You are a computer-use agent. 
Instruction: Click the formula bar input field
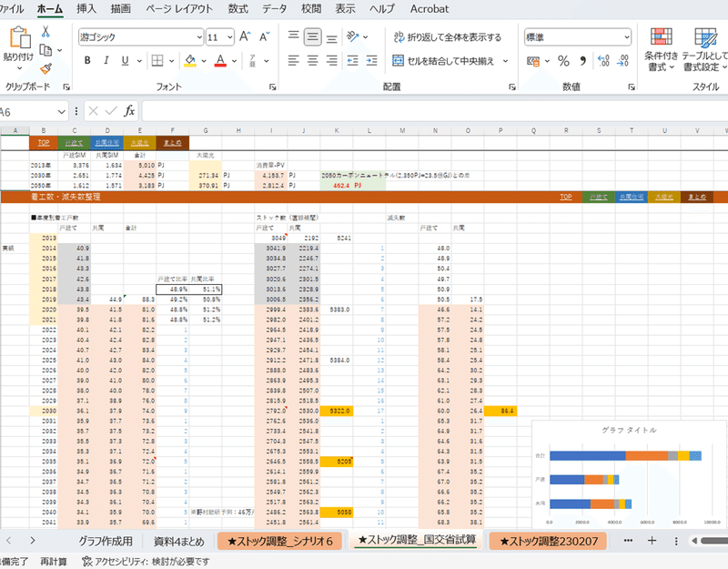[435, 111]
